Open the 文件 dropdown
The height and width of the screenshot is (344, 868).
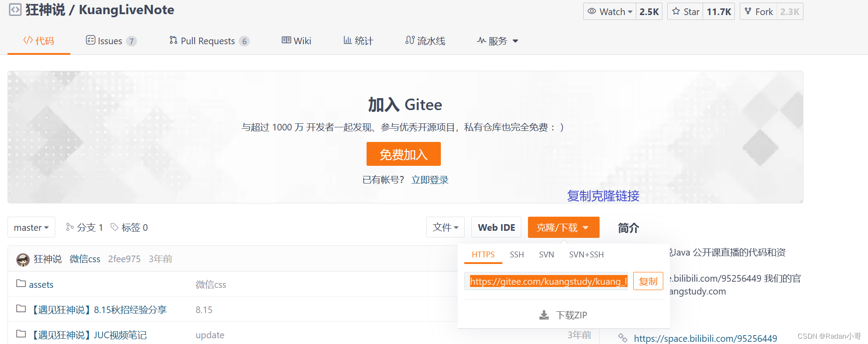(x=445, y=227)
